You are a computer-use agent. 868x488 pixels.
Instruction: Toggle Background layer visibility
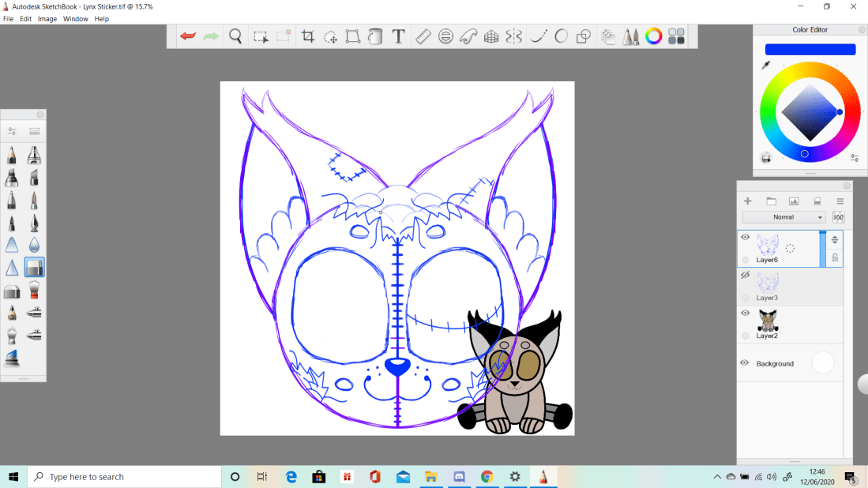(744, 363)
